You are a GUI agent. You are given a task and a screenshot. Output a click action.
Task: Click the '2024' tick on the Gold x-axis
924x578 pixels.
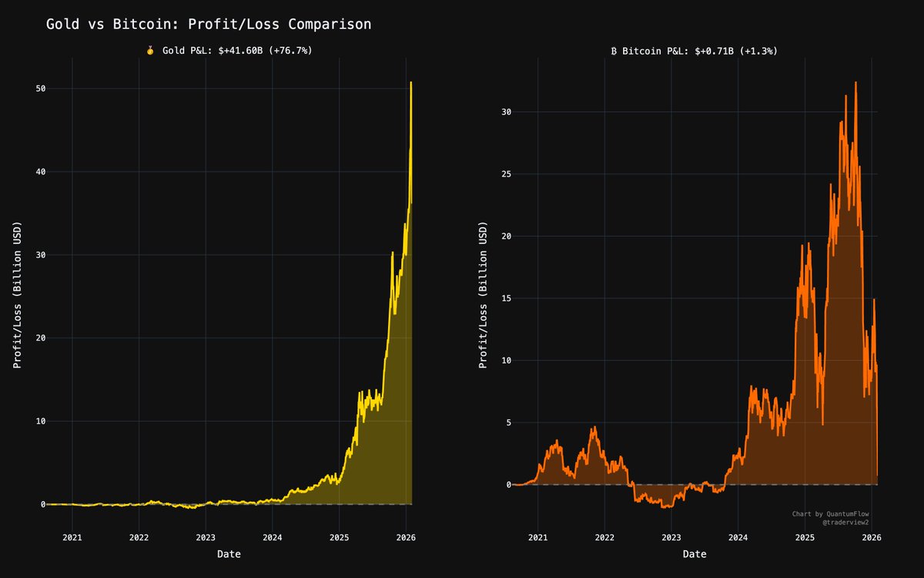(x=273, y=536)
